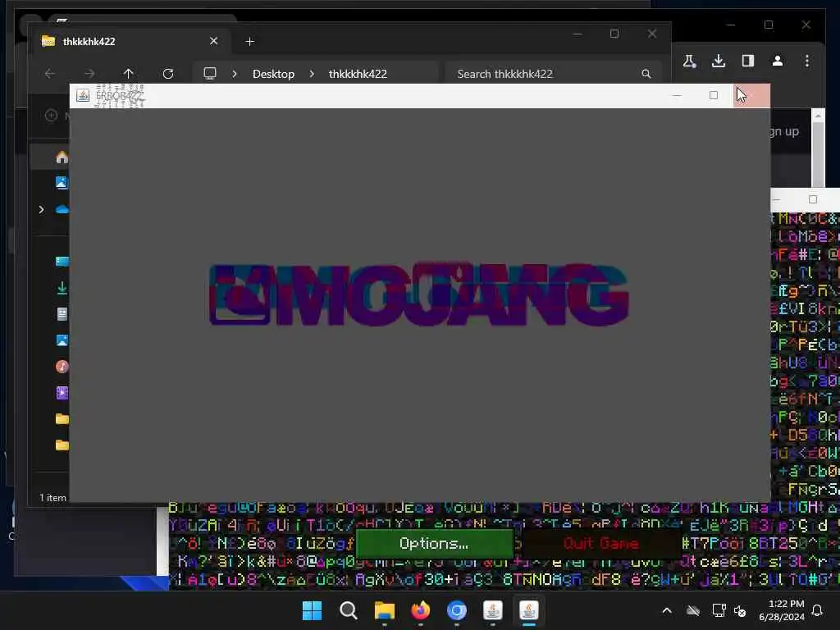Open Home in Explorer sidebar
Image resolution: width=840 pixels, height=630 pixels.
[x=62, y=157]
